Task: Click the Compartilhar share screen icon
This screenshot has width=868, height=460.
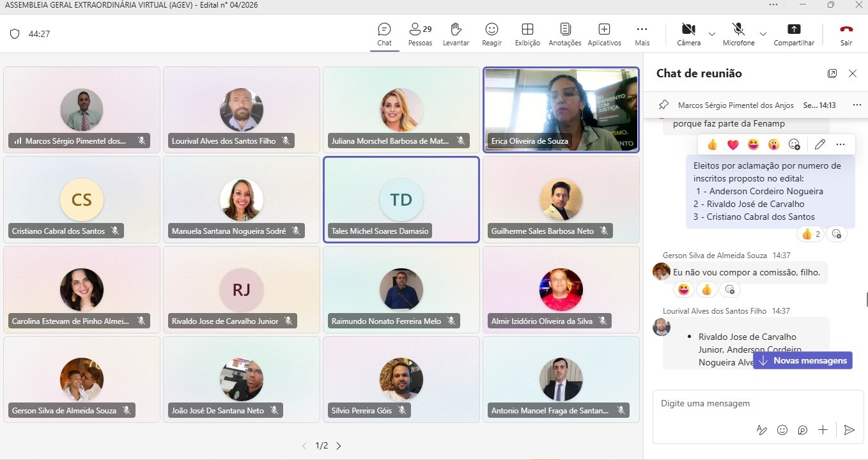Action: coord(794,34)
